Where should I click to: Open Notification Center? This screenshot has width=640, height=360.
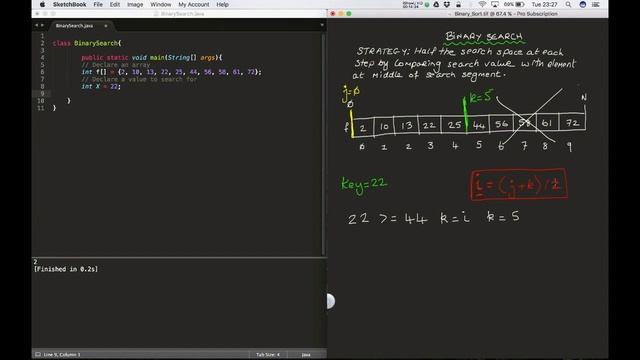[596, 4]
